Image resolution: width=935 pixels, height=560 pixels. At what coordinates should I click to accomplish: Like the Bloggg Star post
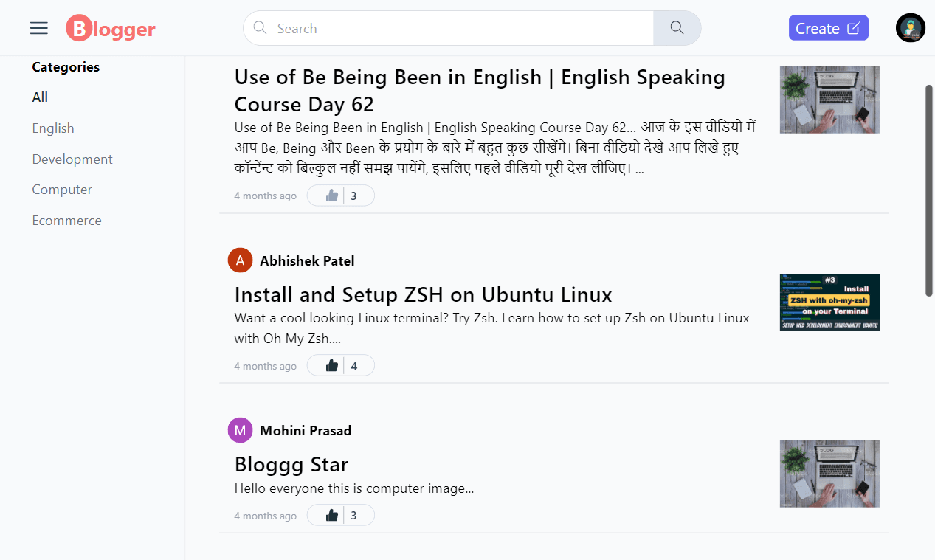[x=332, y=515]
